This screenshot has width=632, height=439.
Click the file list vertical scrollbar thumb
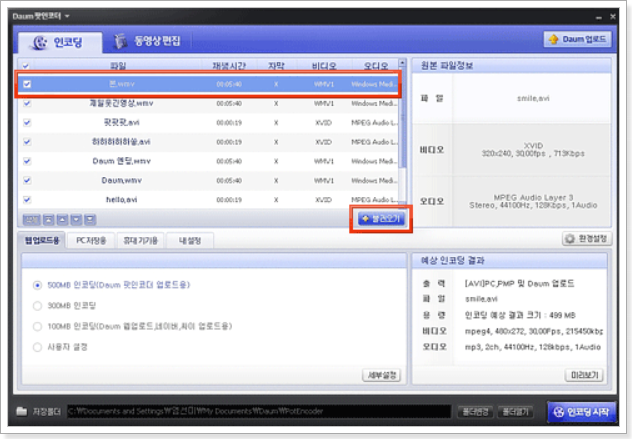coord(403,119)
